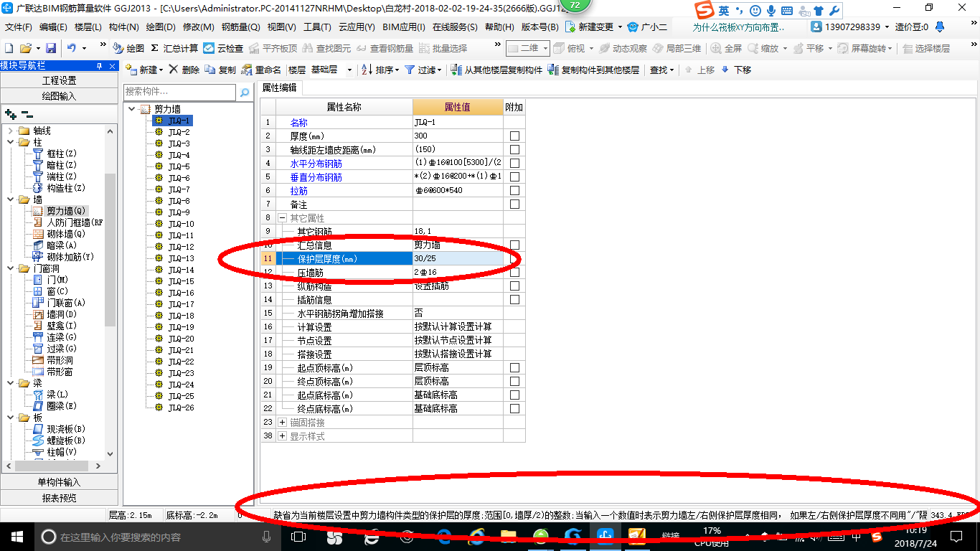The width and height of the screenshot is (980, 551).
Task: Open 绘图 drawing mode
Action: [x=129, y=48]
